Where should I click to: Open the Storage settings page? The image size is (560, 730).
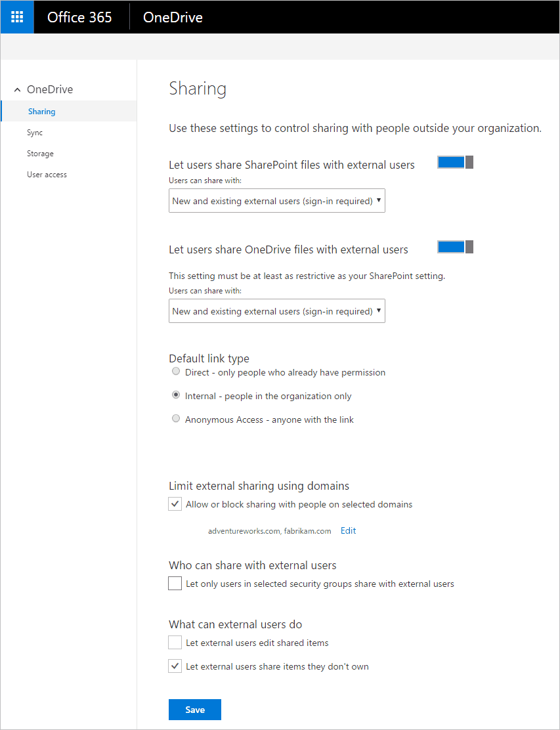pyautogui.click(x=40, y=153)
